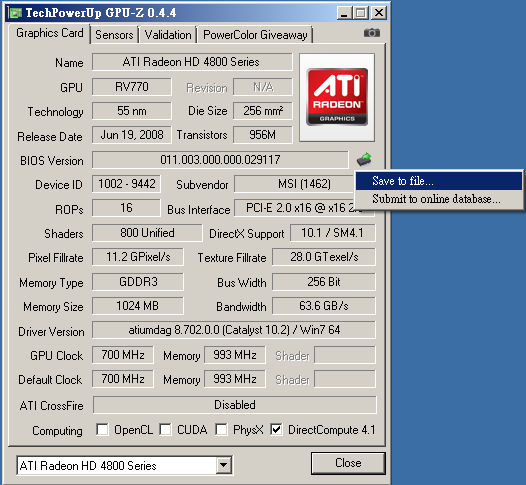Click GPU-Z title bar app icon
The height and width of the screenshot is (485, 526).
(15, 13)
